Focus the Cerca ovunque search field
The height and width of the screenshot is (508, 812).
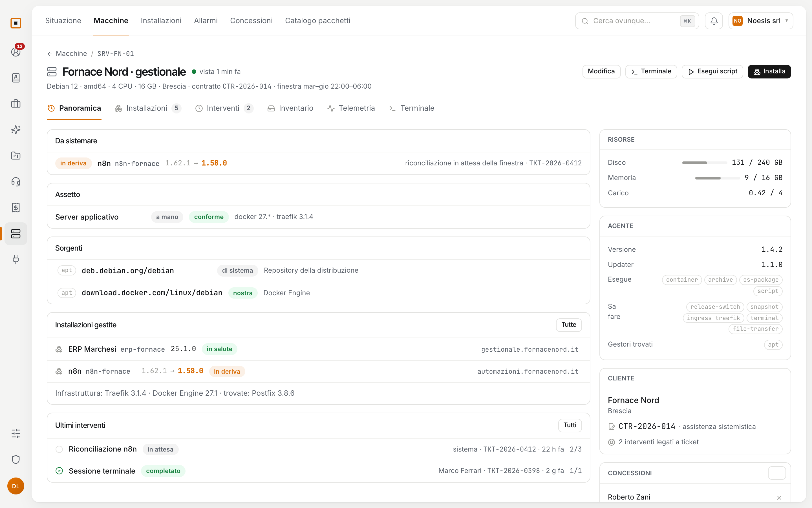637,21
